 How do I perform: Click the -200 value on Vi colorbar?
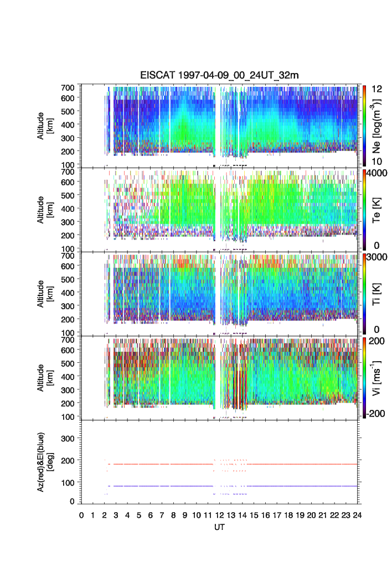[378, 414]
